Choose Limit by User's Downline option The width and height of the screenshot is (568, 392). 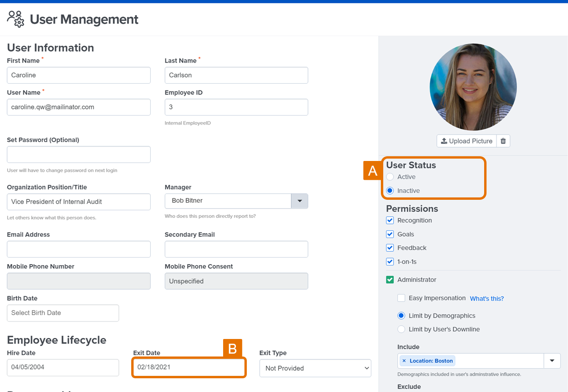[401, 330]
